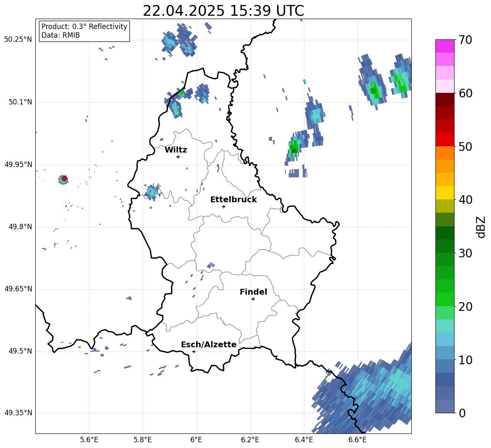Click the 'Data: RMIB' label
The height and width of the screenshot is (448, 491).
(61, 35)
